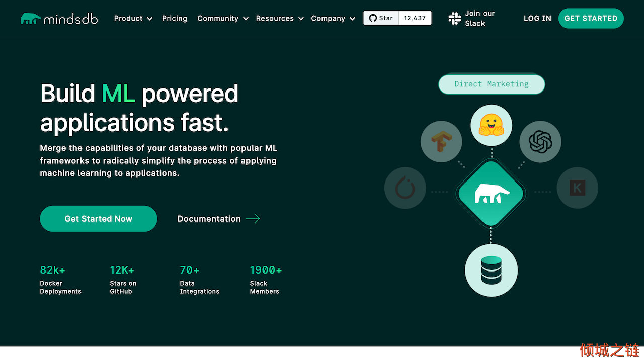Click the mindsdb wordmark text
The height and width of the screenshot is (362, 644).
(x=70, y=19)
